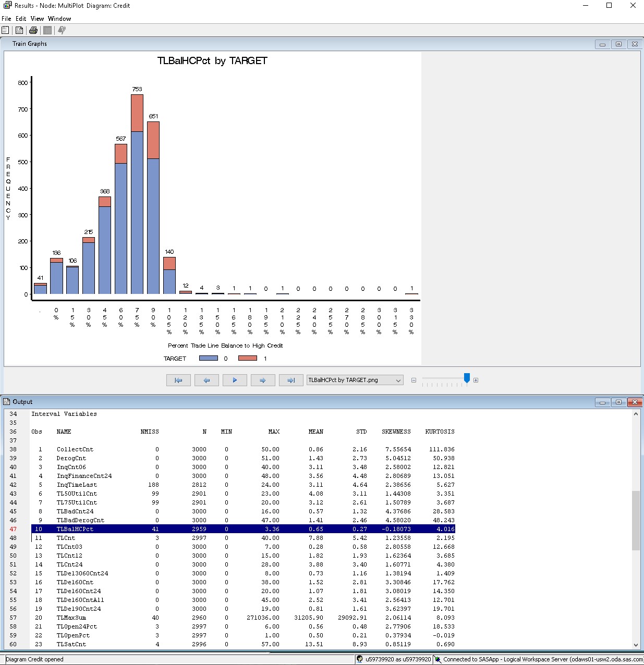Maximize the Train Graphs panel
The height and width of the screenshot is (665, 644).
pos(618,44)
